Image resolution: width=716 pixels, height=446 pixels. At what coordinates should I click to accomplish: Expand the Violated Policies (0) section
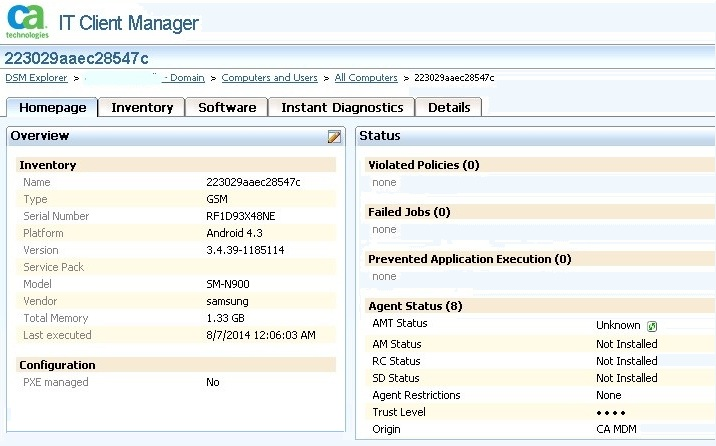pyautogui.click(x=423, y=165)
